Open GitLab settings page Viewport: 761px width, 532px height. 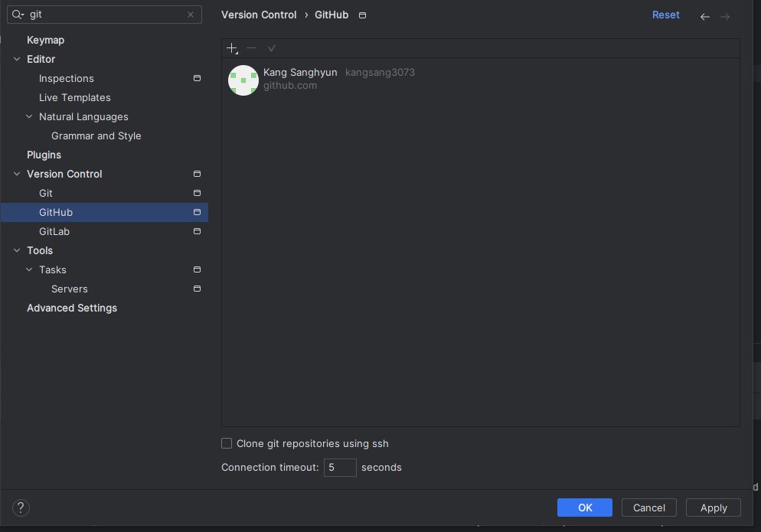pos(54,231)
